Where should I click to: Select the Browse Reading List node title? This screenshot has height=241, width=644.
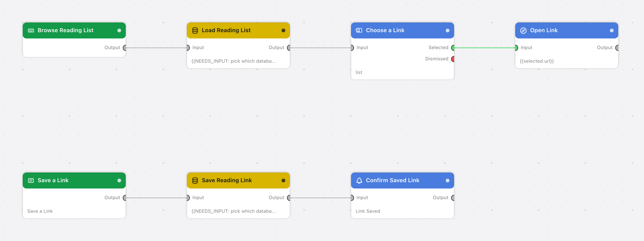pos(65,30)
